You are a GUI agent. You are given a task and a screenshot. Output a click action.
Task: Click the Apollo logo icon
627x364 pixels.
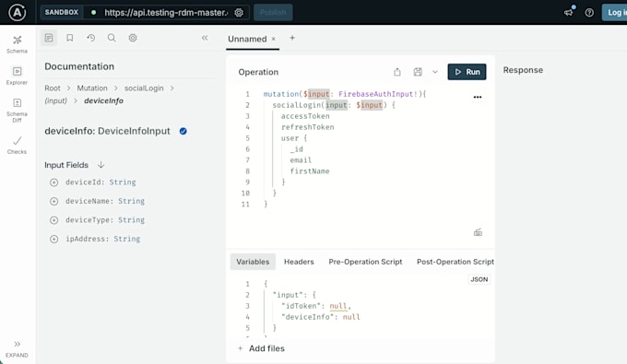(x=18, y=12)
